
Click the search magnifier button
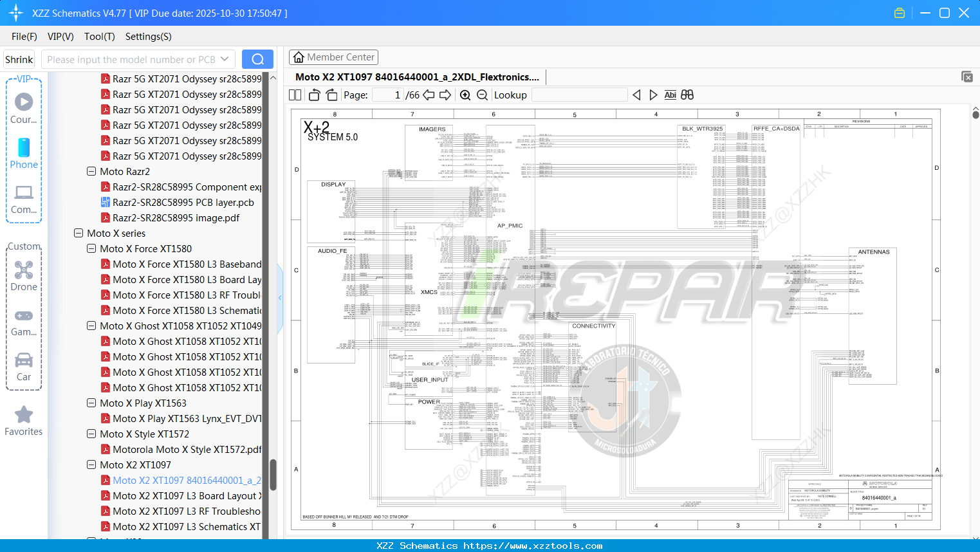pos(257,59)
